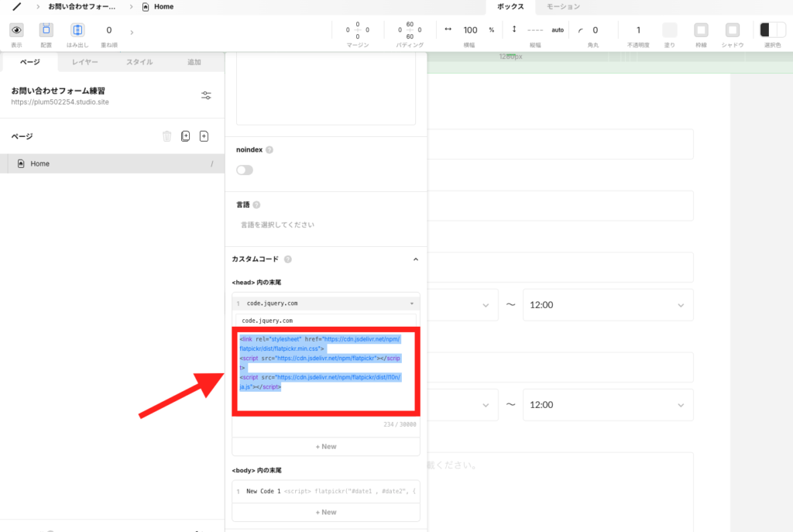
Task: Click the trash icon to delete a page
Action: pos(167,136)
